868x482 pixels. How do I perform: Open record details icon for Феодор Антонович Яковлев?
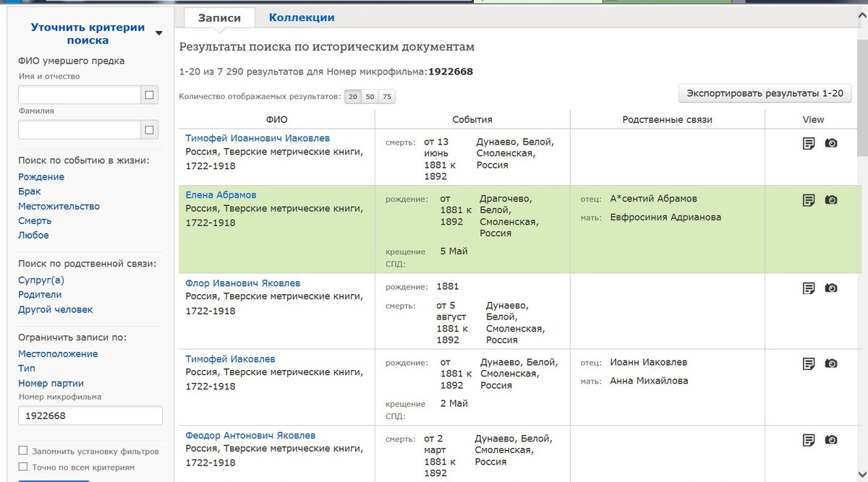point(809,440)
